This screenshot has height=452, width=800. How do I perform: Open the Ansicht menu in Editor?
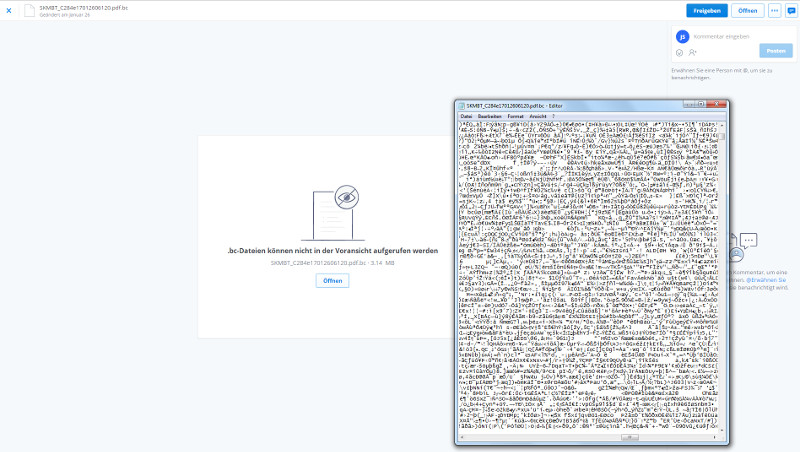click(538, 116)
